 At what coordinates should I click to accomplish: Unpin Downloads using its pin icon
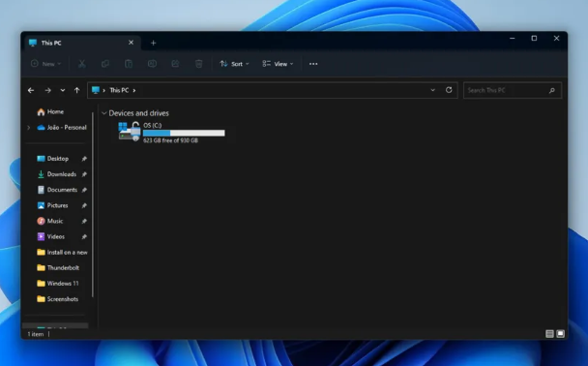pos(84,174)
